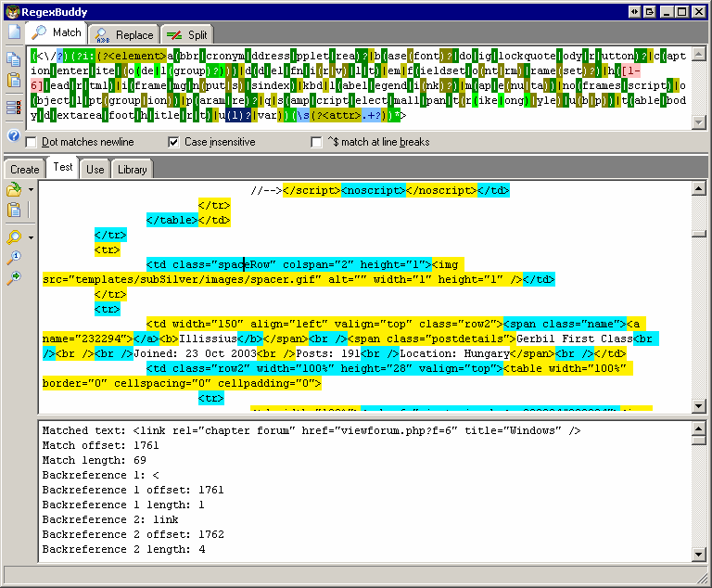Click the window layout button in title bar

(x=650, y=12)
